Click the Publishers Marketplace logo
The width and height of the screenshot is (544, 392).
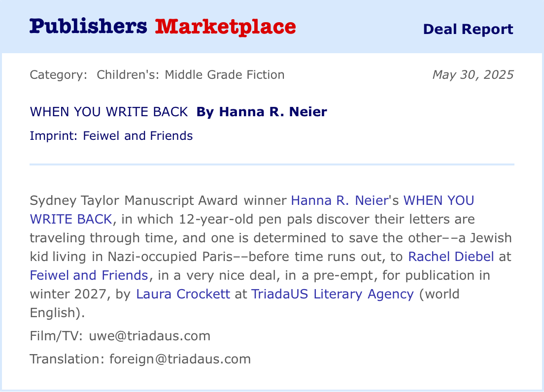163,27
